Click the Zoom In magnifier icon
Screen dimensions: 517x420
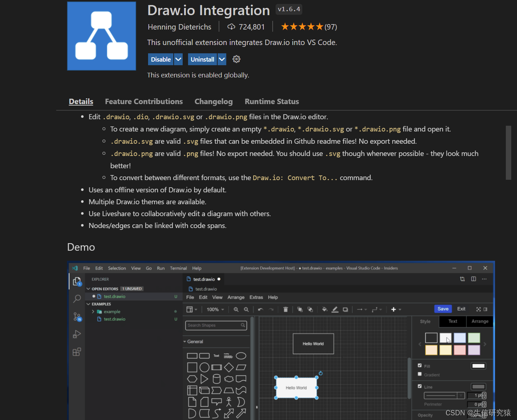click(236, 309)
